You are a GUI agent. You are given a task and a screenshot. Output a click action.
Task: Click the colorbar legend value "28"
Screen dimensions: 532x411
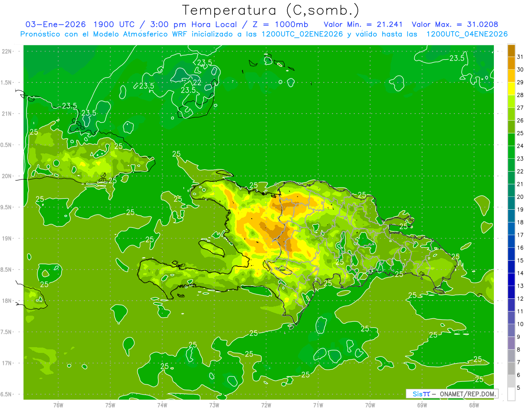pyautogui.click(x=520, y=95)
